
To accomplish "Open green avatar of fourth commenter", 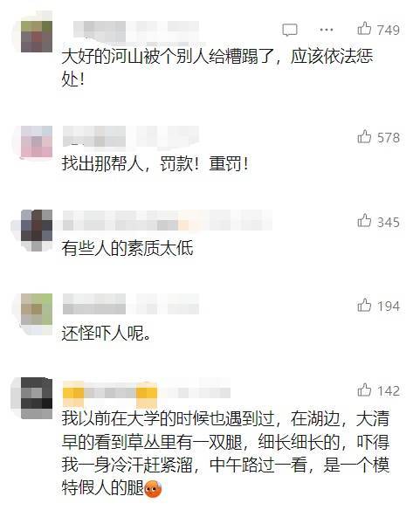I will click(37, 309).
